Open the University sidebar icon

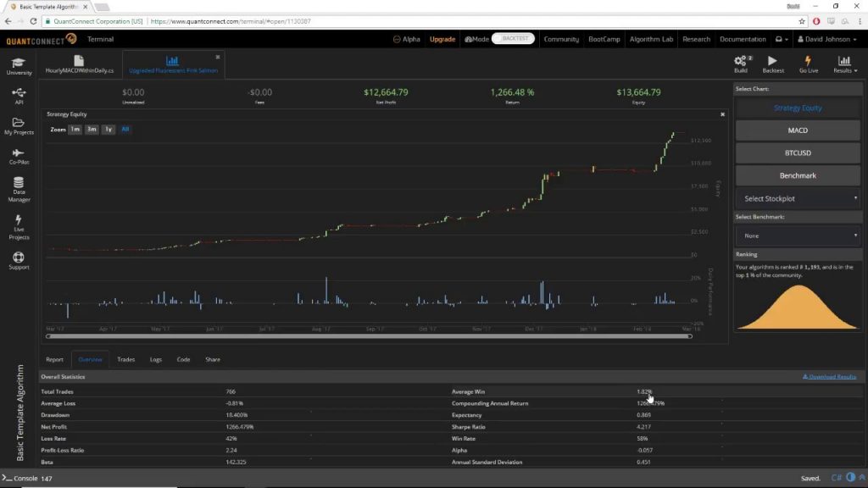(19, 66)
